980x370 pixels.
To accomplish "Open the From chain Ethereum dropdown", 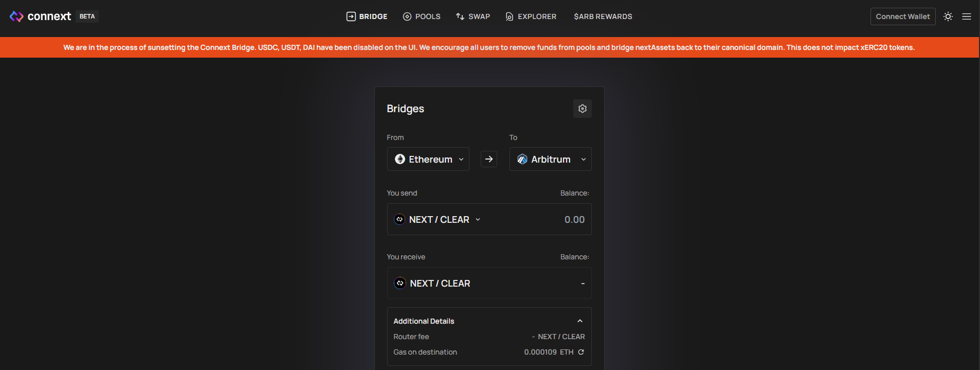I will click(x=428, y=159).
